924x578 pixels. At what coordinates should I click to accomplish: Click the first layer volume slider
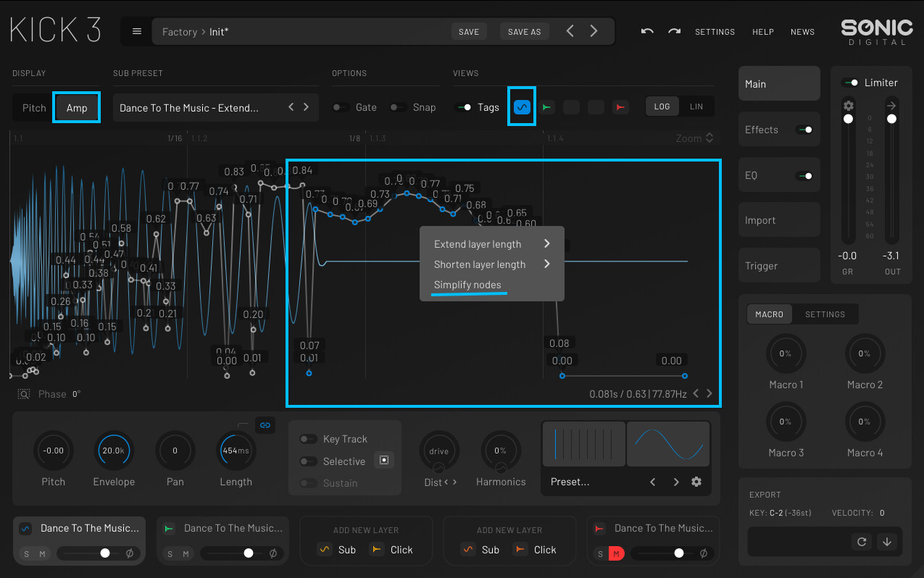[88, 553]
